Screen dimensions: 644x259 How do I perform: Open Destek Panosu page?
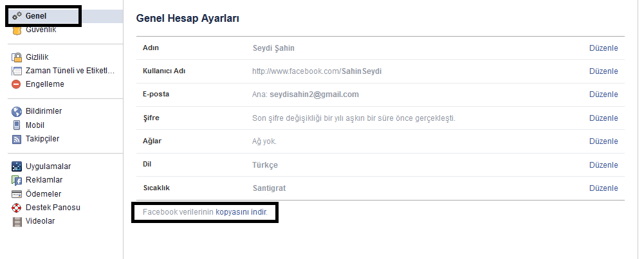[x=53, y=208]
